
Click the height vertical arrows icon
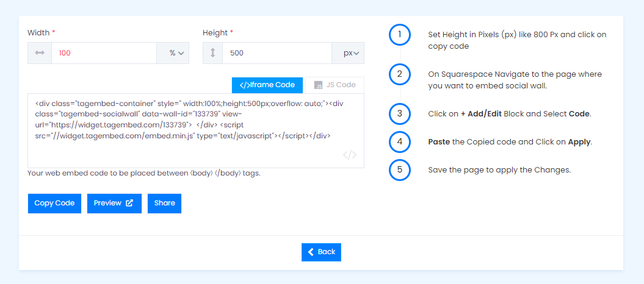pos(213,53)
